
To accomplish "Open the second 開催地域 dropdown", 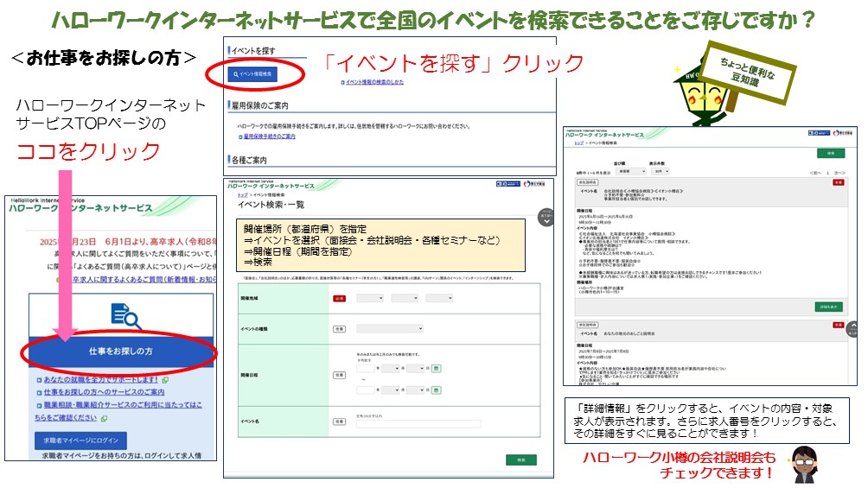I will [x=405, y=298].
